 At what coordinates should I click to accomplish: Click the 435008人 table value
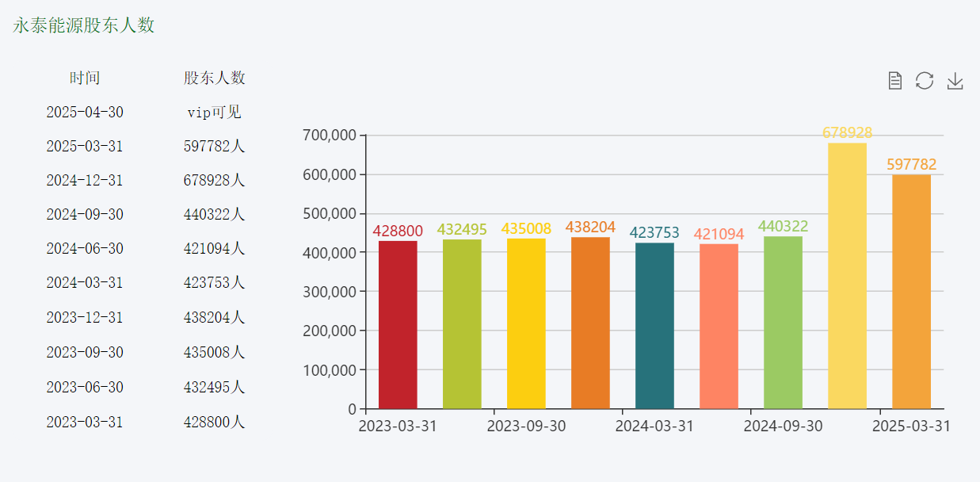point(215,353)
